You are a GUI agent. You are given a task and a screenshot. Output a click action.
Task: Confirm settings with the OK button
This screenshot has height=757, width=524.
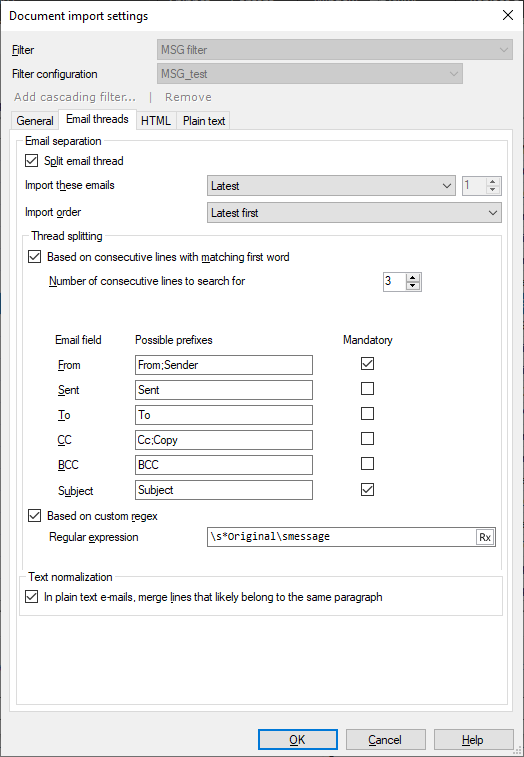297,740
